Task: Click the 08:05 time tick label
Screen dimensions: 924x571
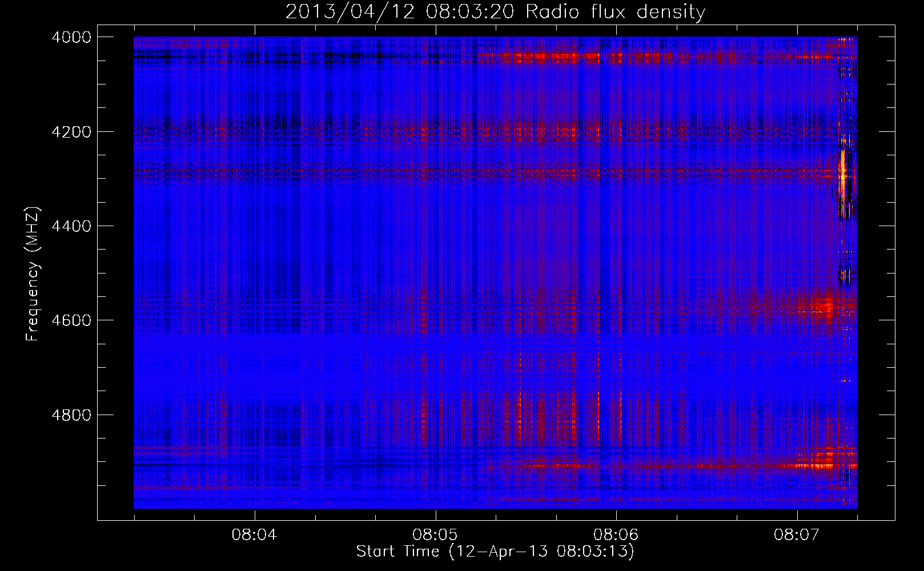Action: click(435, 535)
